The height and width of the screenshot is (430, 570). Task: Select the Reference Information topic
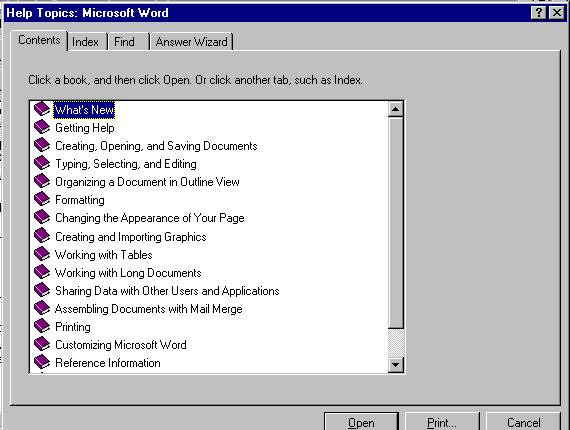click(108, 363)
